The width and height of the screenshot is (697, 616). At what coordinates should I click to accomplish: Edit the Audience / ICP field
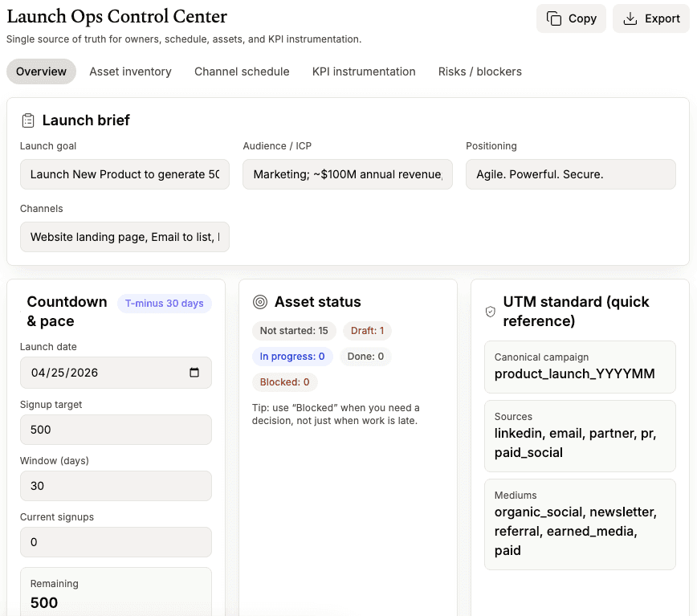coord(348,174)
